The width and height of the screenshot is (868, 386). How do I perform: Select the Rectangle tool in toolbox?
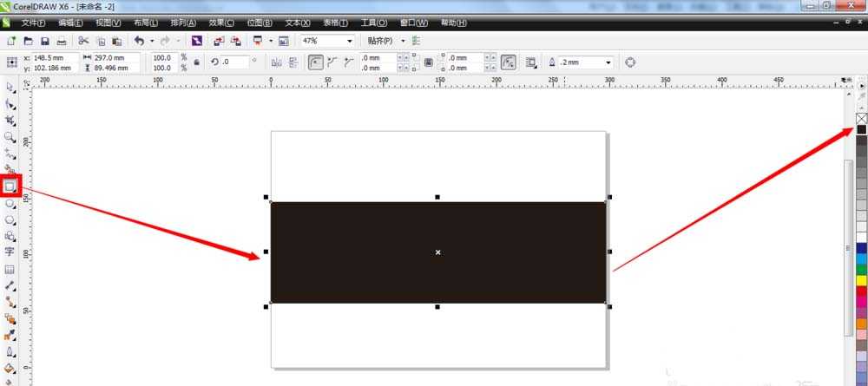(x=10, y=186)
